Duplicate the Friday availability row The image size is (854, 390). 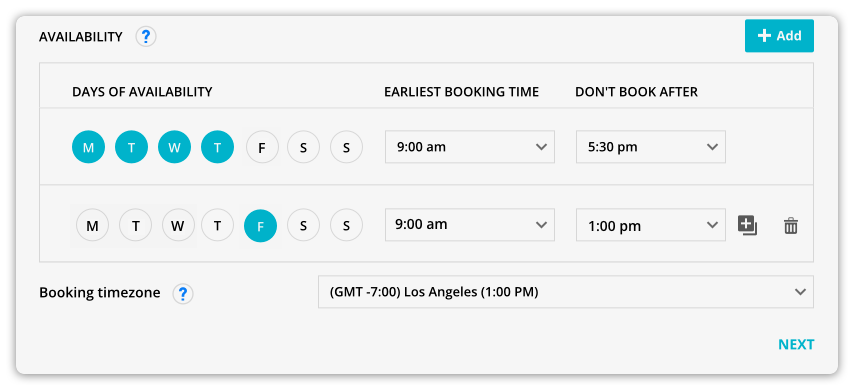tap(747, 225)
